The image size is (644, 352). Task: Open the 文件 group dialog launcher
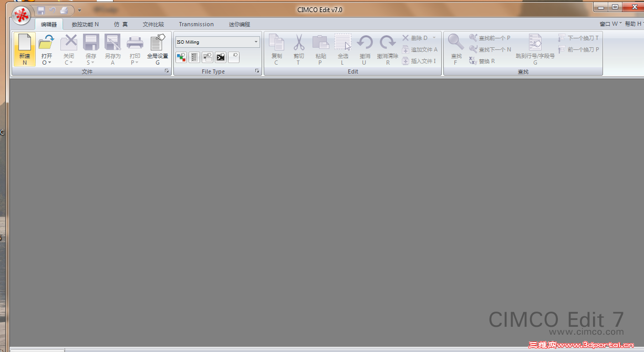(x=167, y=71)
